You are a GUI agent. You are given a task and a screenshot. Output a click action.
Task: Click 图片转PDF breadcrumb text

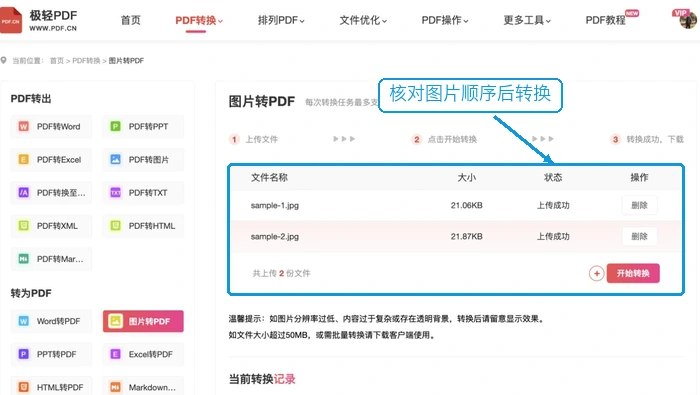[x=126, y=61]
